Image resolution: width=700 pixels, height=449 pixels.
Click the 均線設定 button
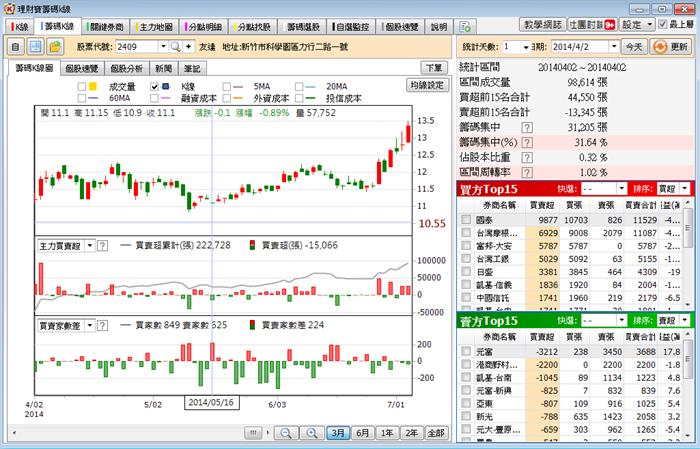pos(426,86)
